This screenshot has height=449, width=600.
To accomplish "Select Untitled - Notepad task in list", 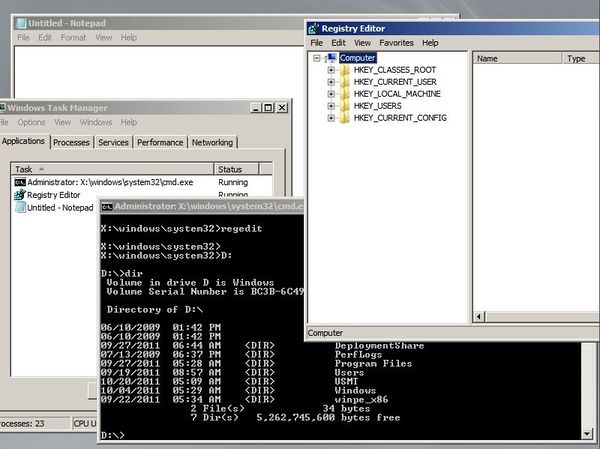I will tap(54, 208).
